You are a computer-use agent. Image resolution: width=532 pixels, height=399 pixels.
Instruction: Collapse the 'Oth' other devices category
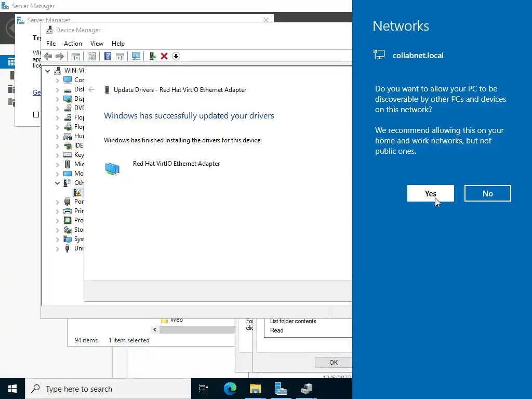57,183
